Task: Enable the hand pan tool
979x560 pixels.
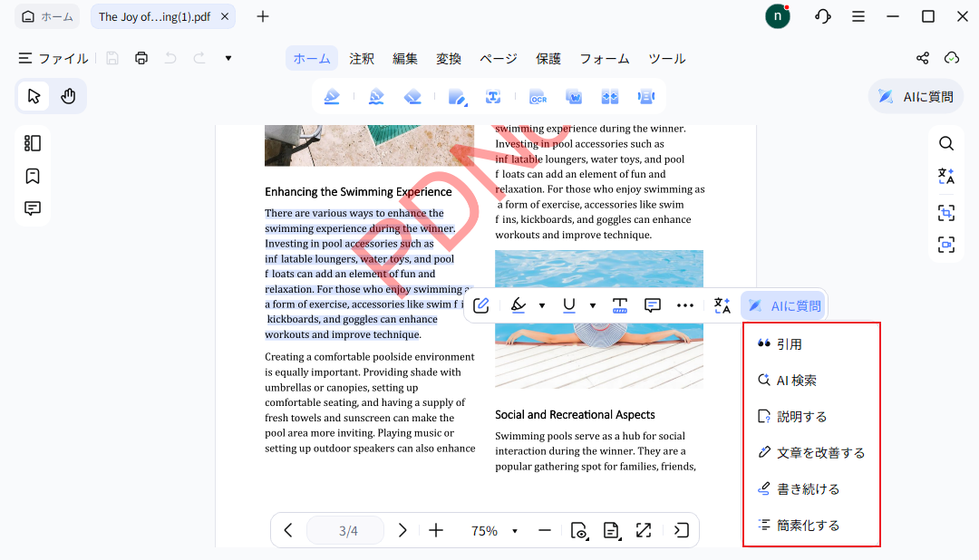Action: click(x=68, y=96)
